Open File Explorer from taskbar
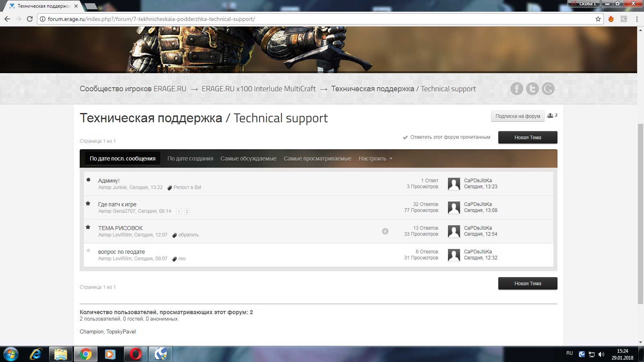 pos(61,354)
